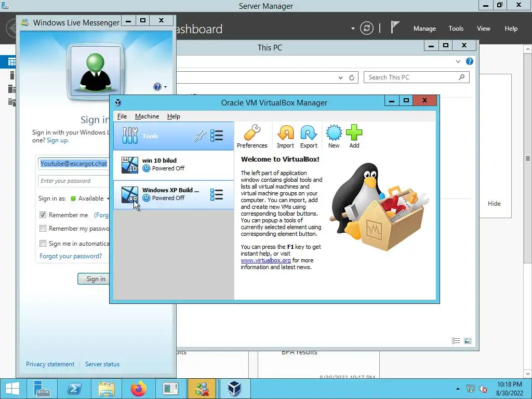Open the Tools list menu icon

point(217,136)
